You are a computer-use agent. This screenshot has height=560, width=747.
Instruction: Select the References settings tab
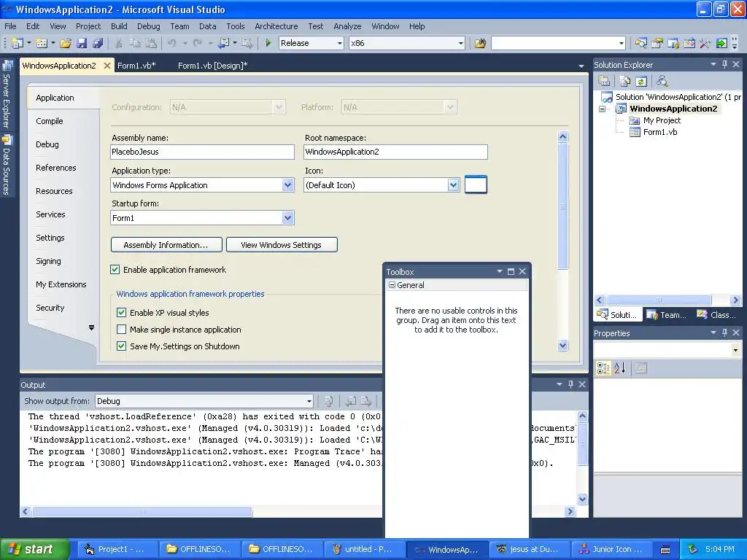(x=55, y=168)
